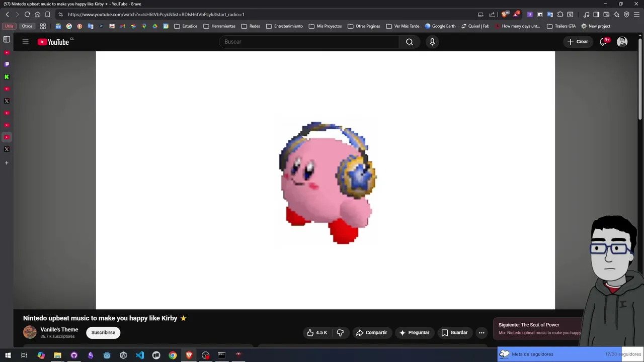The image size is (644, 362).
Task: Open the Brave Wallet icon
Action: tap(606, 15)
